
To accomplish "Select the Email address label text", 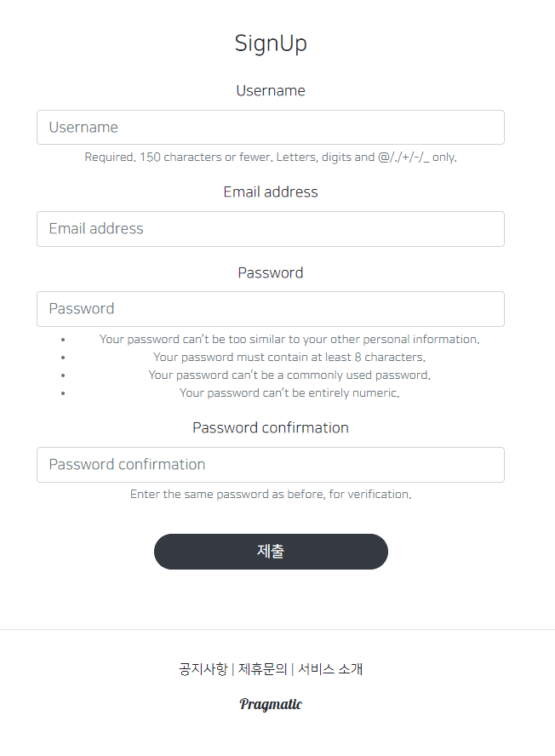I will 271,192.
